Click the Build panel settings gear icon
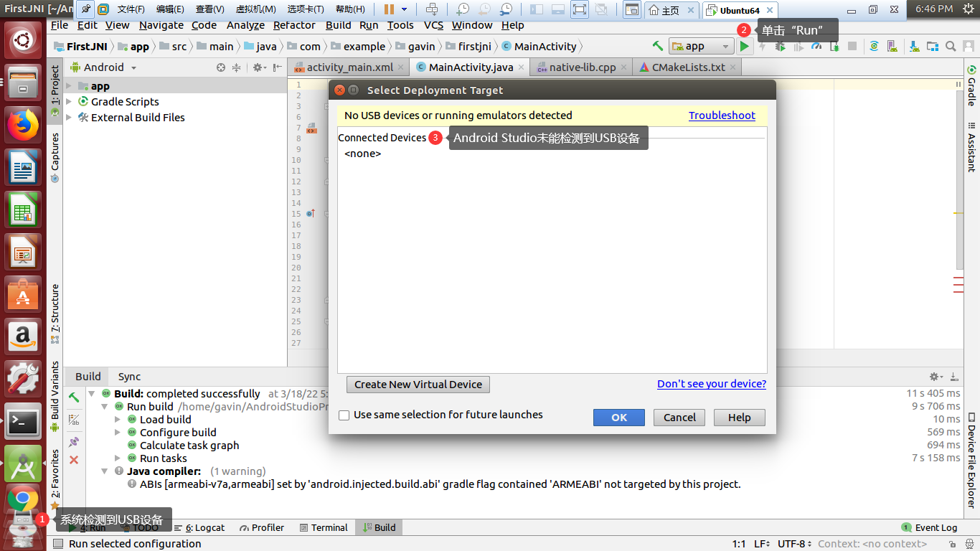 click(x=935, y=377)
